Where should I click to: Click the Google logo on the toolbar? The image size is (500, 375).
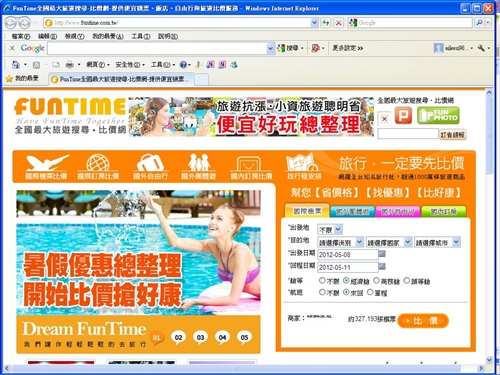click(33, 48)
